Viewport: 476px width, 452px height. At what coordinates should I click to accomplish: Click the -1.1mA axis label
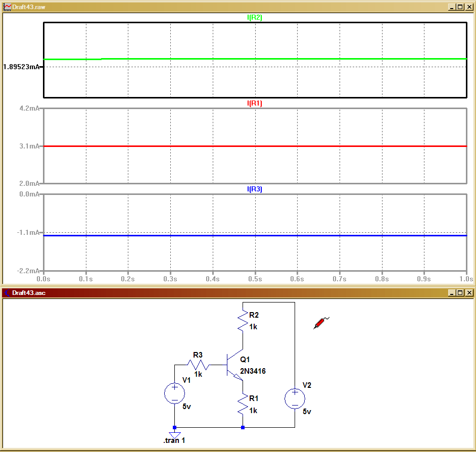coord(28,232)
